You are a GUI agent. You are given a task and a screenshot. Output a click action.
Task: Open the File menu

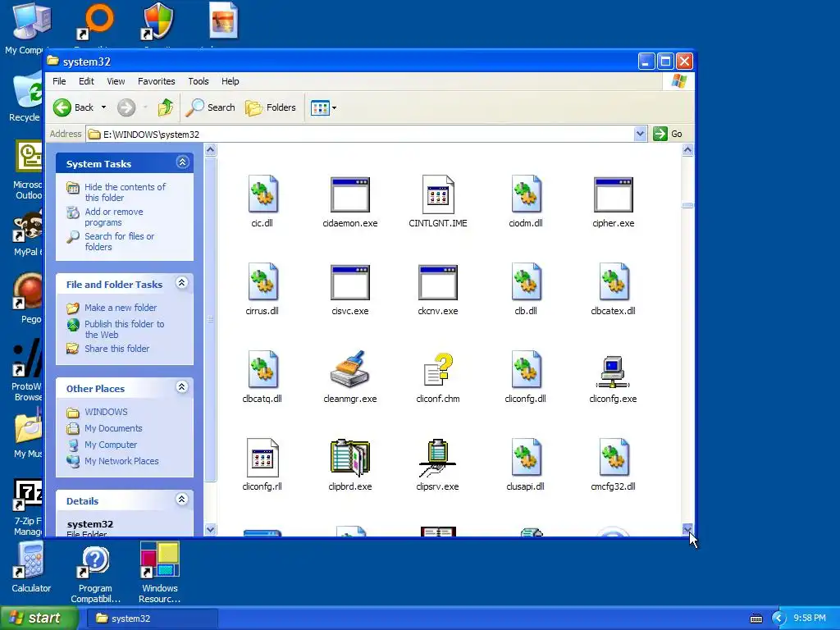59,81
